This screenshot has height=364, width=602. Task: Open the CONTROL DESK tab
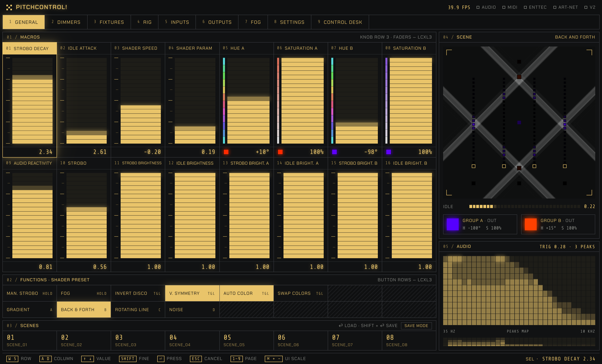tap(340, 22)
